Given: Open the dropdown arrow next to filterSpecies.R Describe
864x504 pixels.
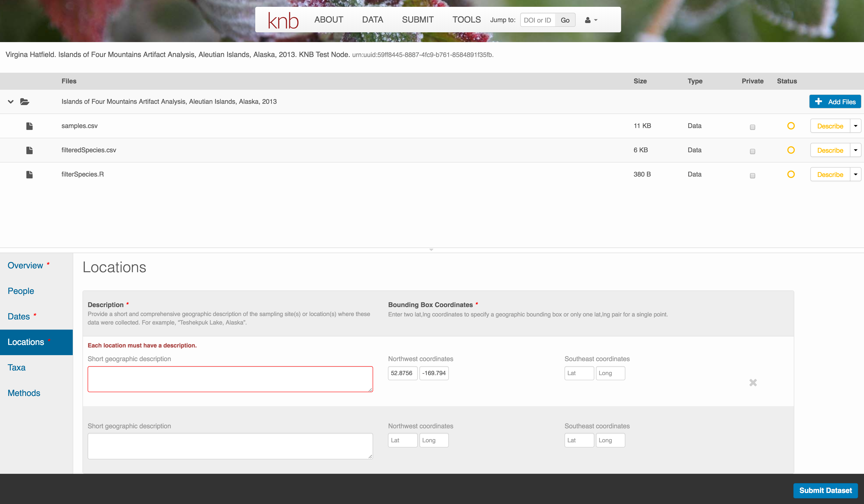Looking at the screenshot, I should 856,175.
